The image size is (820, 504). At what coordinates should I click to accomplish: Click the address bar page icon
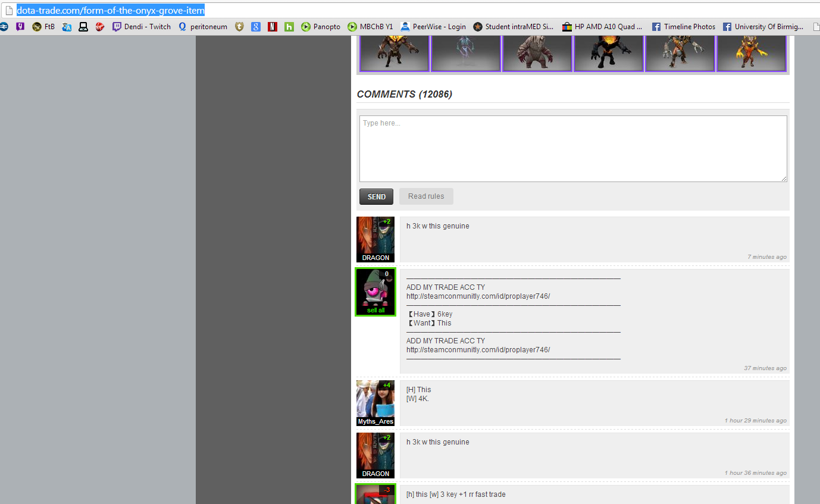[x=9, y=11]
